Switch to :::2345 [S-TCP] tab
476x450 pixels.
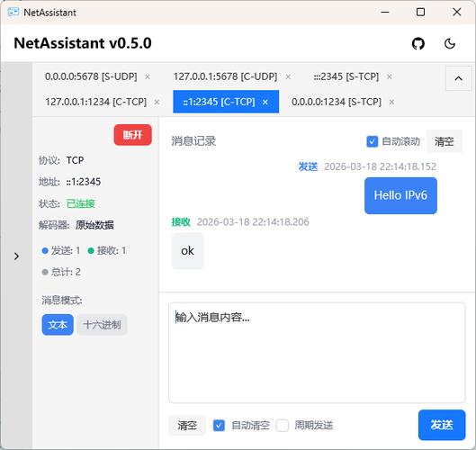click(x=346, y=76)
